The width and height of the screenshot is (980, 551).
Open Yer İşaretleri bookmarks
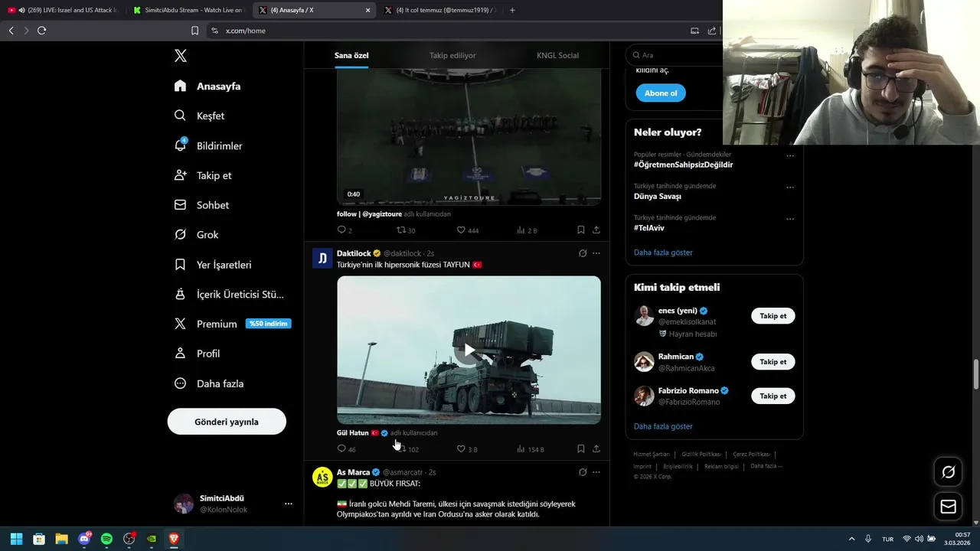tap(213, 265)
